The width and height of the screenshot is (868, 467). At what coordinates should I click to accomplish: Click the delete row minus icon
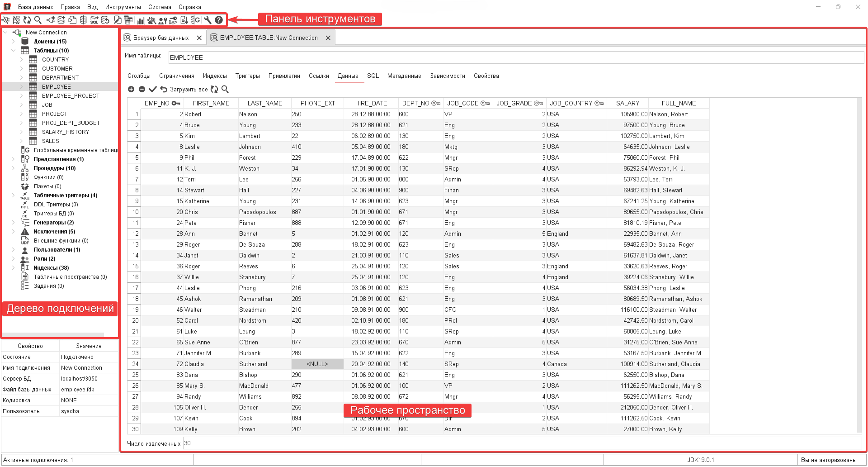pos(142,90)
